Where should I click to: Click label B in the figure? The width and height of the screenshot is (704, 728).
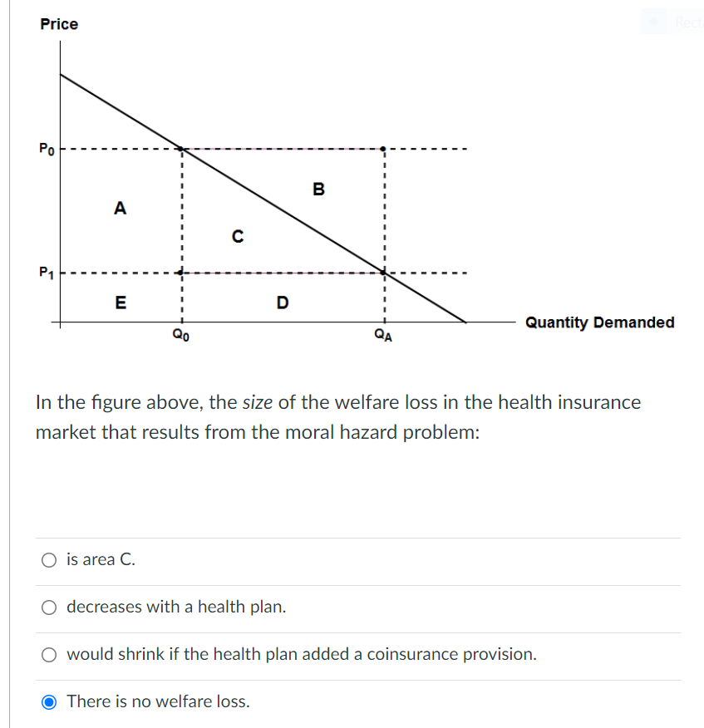coord(318,188)
